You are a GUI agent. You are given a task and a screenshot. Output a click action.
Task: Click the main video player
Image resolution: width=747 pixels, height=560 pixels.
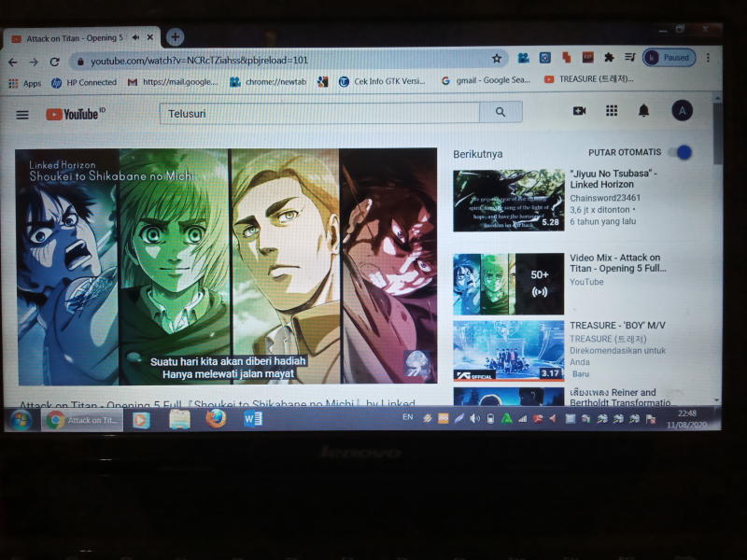[227, 266]
